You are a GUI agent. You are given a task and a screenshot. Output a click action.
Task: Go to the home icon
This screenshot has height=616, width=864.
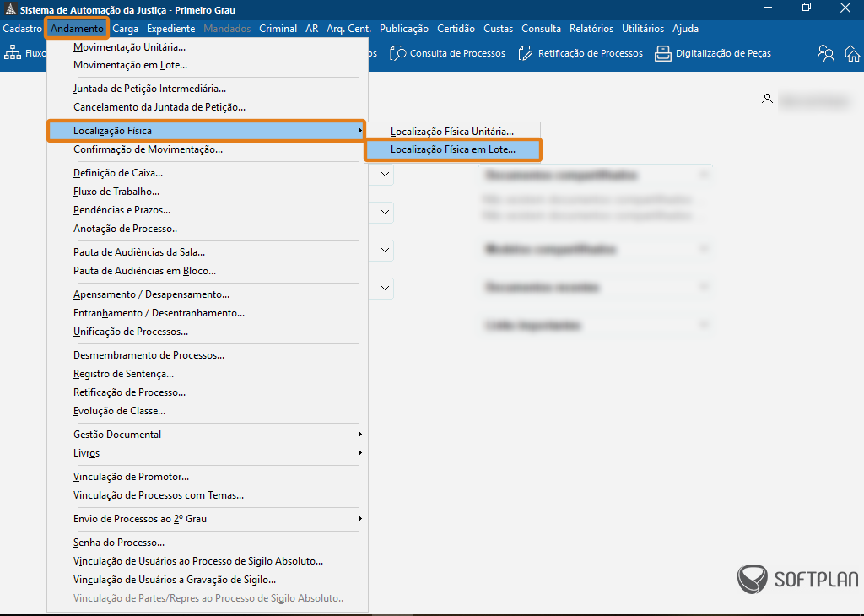click(x=852, y=53)
